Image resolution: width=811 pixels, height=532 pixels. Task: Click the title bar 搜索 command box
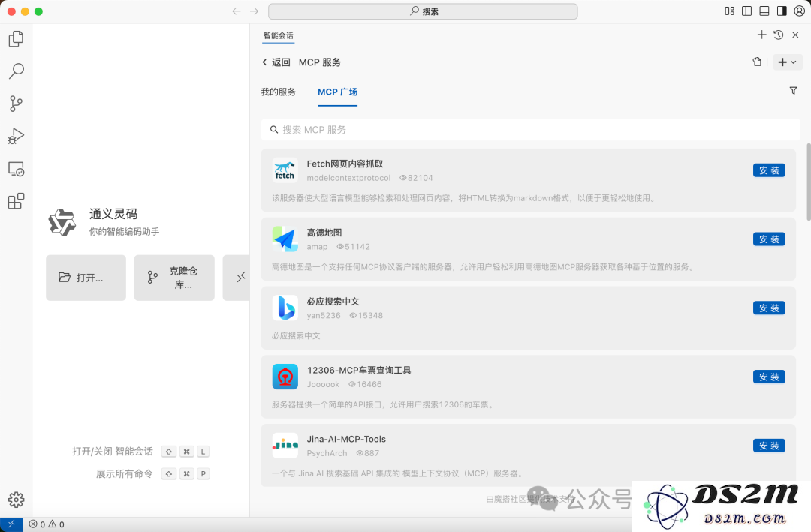(423, 11)
